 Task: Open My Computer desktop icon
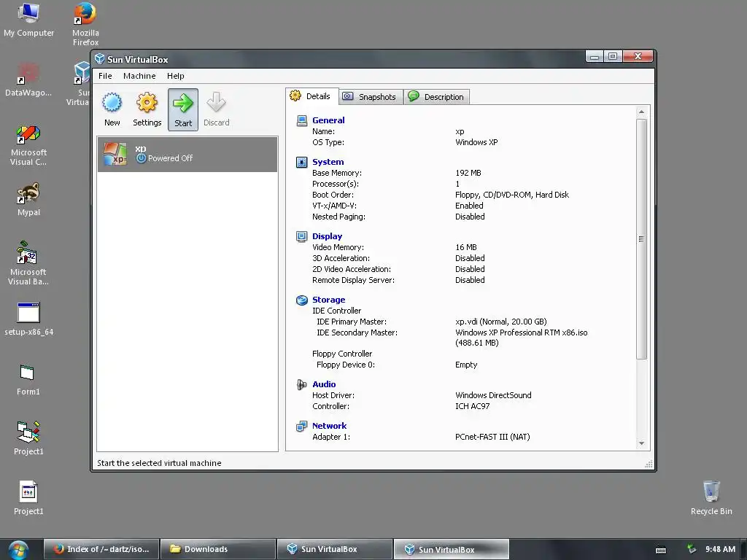28,20
